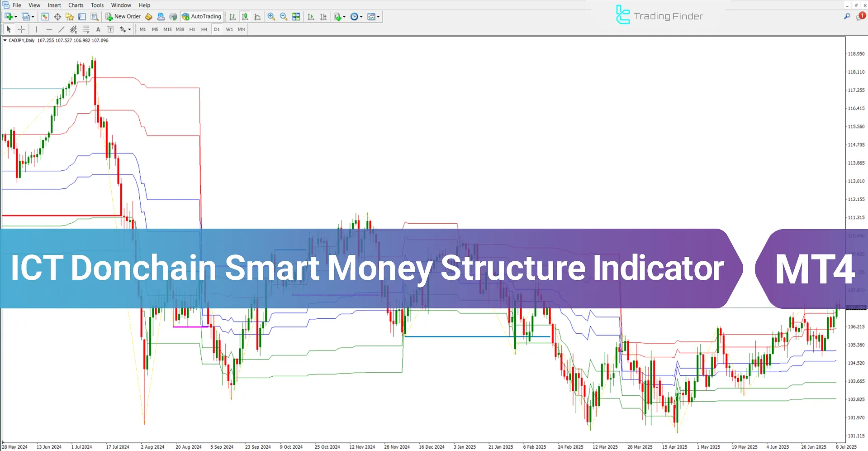Open the MQL5 community user icon

tap(161, 17)
